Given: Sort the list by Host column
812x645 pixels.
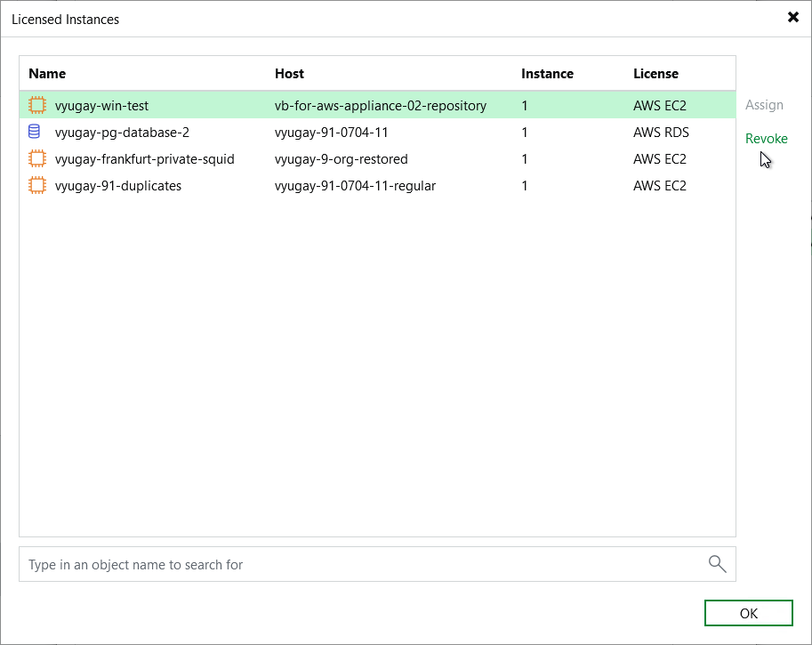Looking at the screenshot, I should click(289, 74).
